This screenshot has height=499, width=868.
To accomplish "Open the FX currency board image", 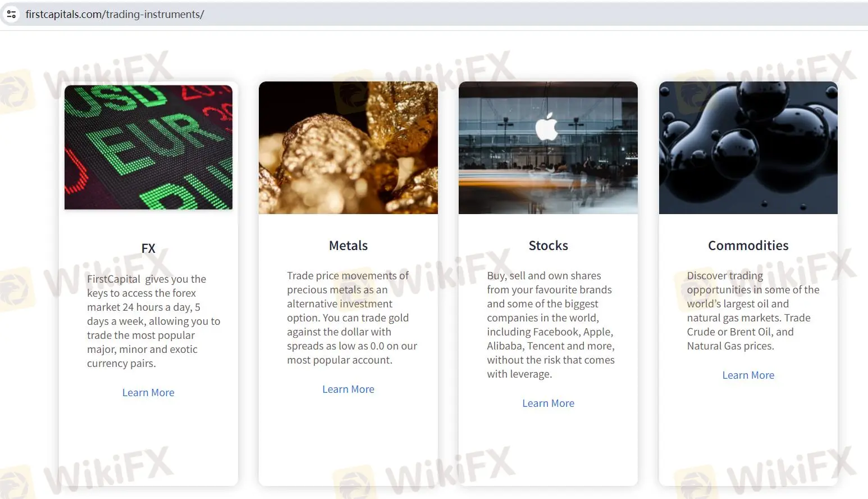I will click(148, 147).
